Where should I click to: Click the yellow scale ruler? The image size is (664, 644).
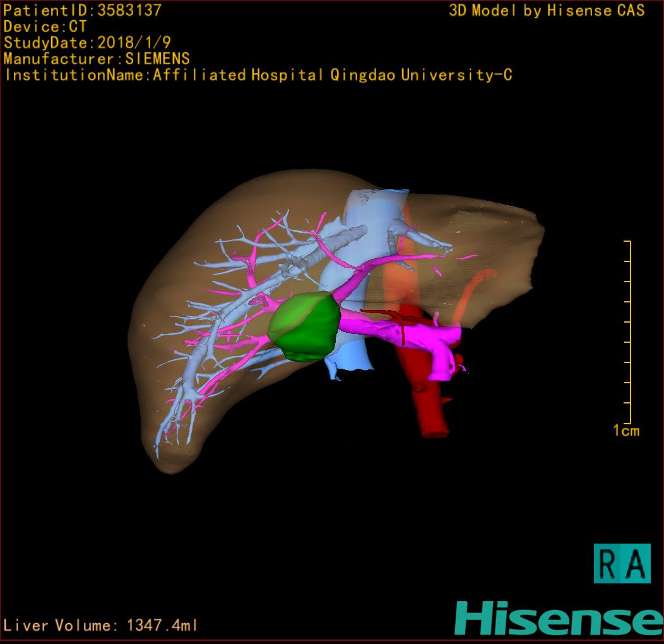point(628,331)
